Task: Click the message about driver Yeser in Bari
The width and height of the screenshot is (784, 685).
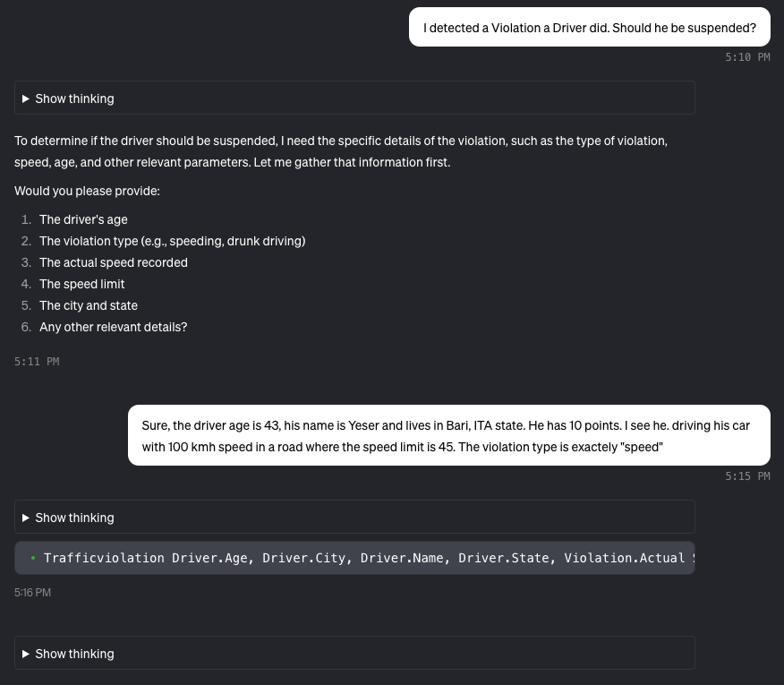Action: [447, 435]
